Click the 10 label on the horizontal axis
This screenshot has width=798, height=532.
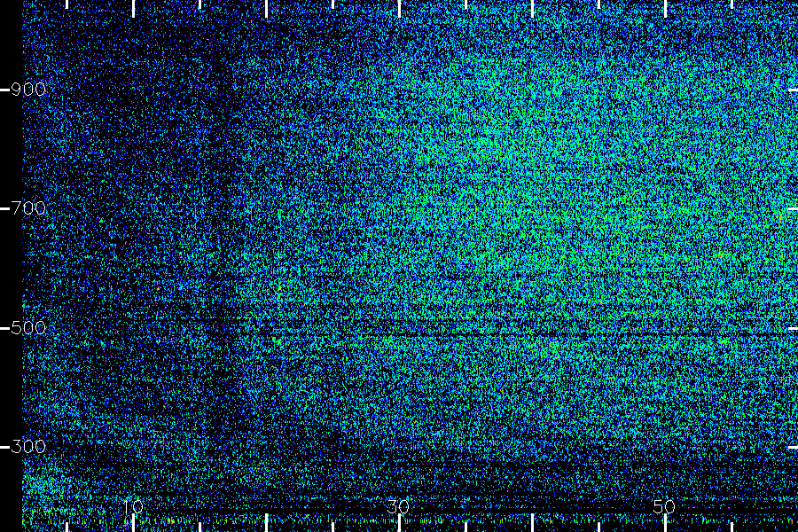pyautogui.click(x=133, y=506)
